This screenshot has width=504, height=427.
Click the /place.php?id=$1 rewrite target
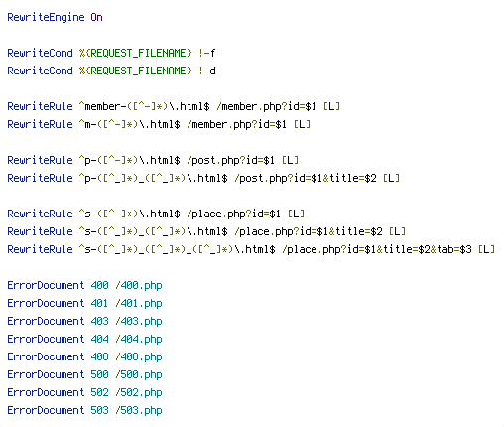click(233, 213)
